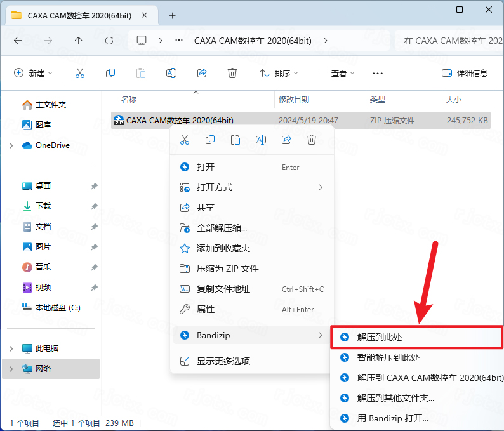This screenshot has height=431, width=504.
Task: Expand the 此电脑 tree node
Action: click(x=11, y=348)
